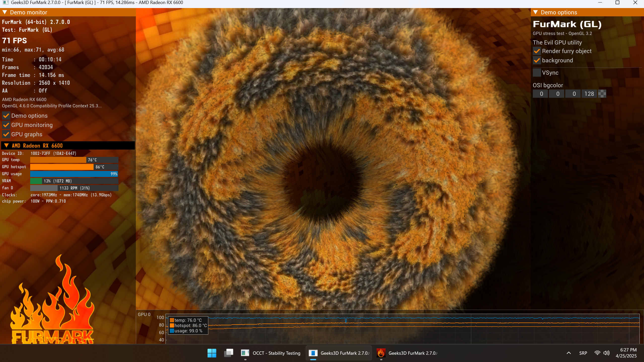Click the GPU 0 graph label
Viewport: 644px width, 362px height.
(x=144, y=314)
